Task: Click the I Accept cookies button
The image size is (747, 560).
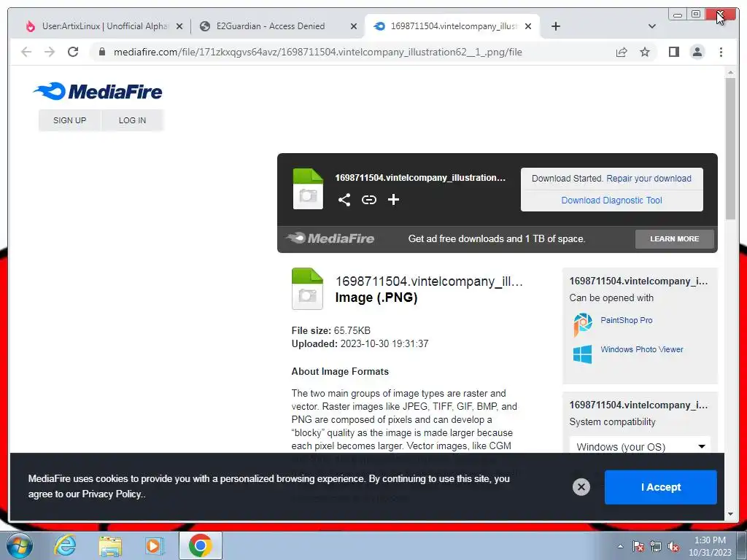Action: point(660,487)
